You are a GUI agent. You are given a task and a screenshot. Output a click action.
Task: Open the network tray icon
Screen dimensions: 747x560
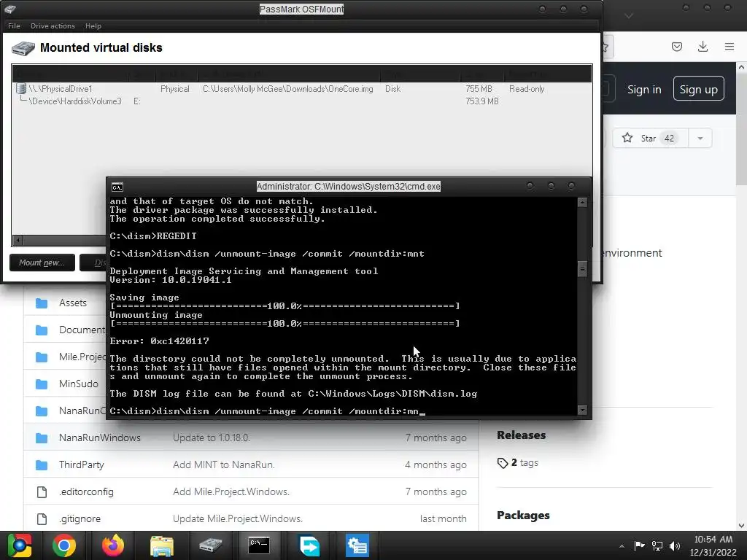click(657, 545)
